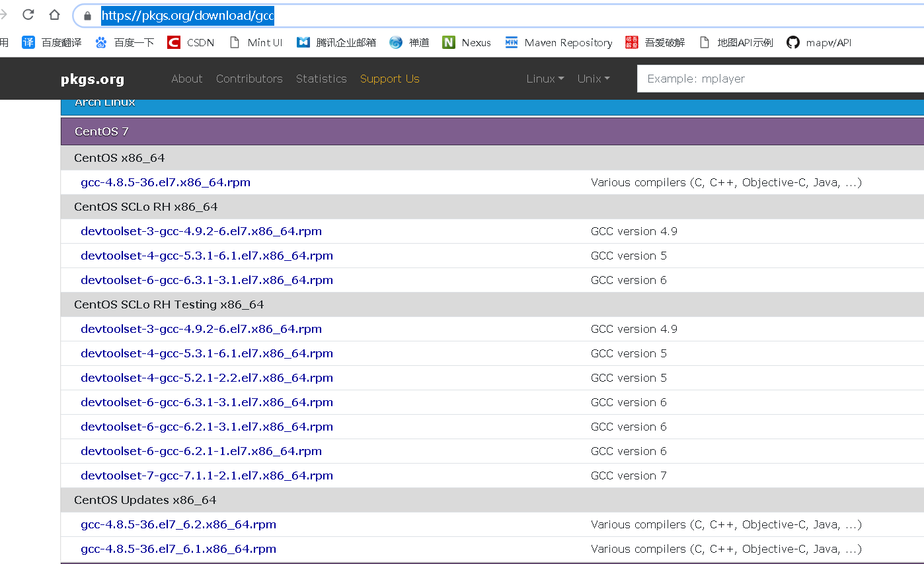This screenshot has width=924, height=564.
Task: Reload the page with the refresh icon
Action: pos(28,15)
